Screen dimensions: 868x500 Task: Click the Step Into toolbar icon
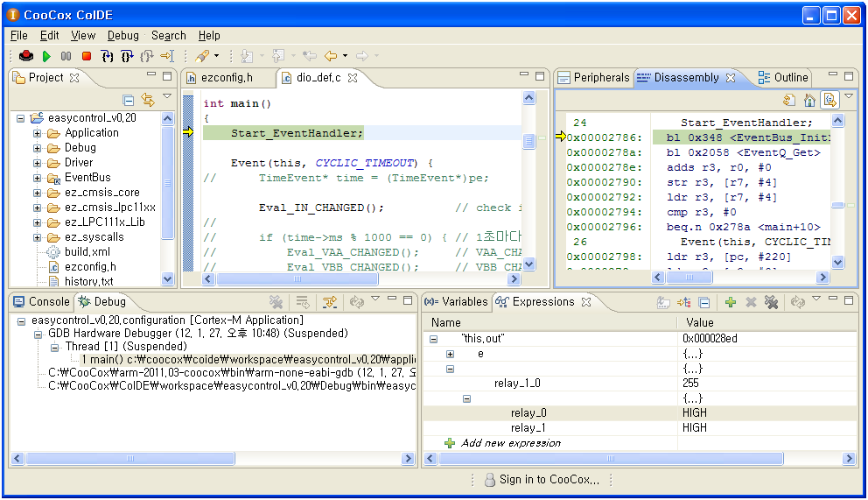[107, 56]
